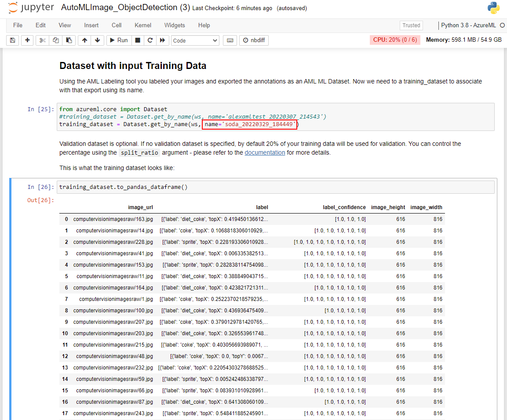
Task: Click computervisionimagesraw/48.jpg cell
Action: [114, 356]
